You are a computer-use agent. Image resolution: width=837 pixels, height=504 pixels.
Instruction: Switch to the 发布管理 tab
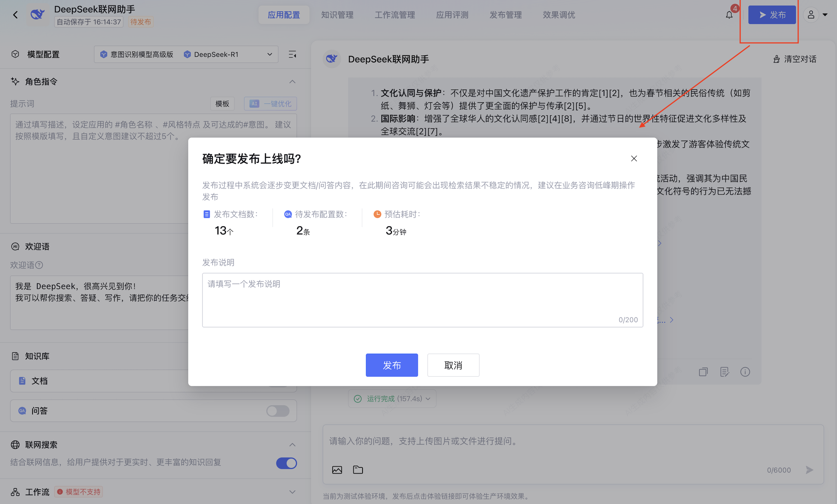coord(505,15)
